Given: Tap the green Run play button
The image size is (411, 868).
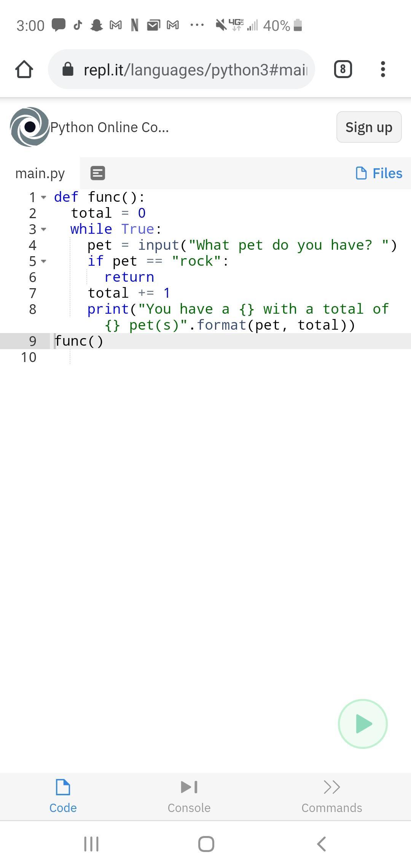Looking at the screenshot, I should (x=363, y=724).
